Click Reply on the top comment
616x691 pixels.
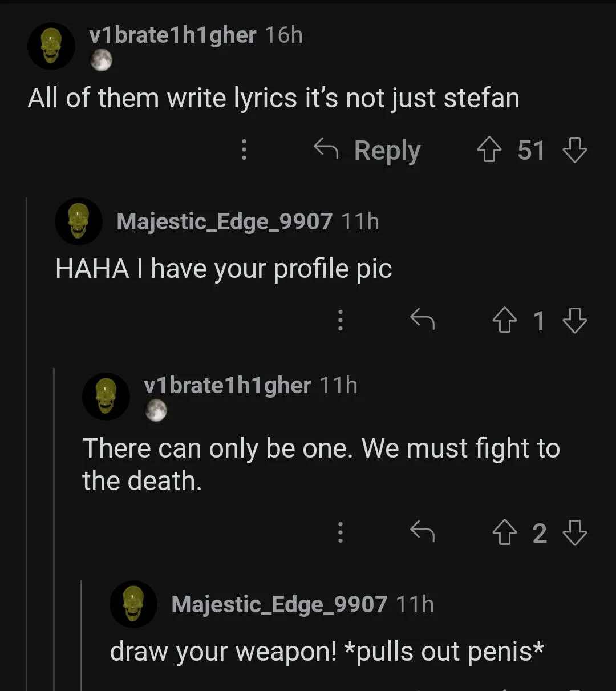pyautogui.click(x=367, y=151)
